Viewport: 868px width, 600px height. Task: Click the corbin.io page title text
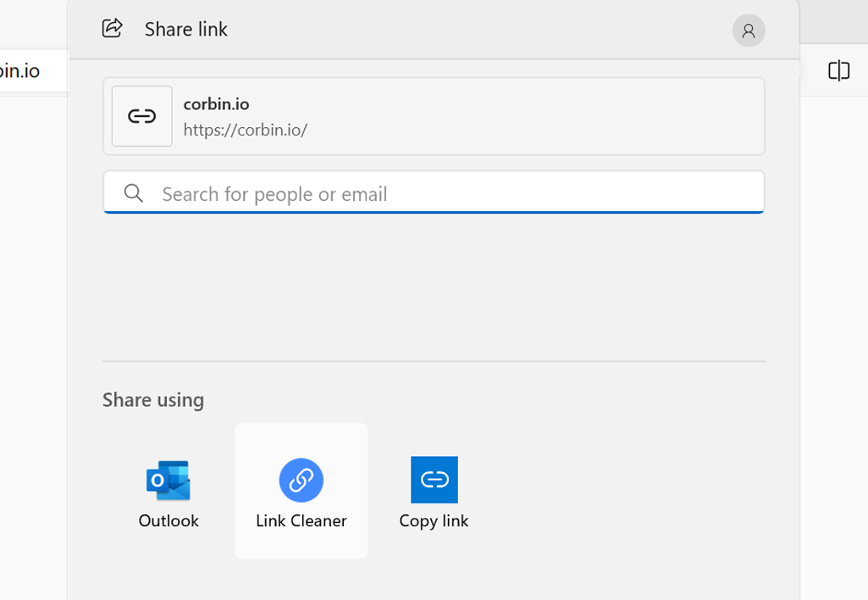click(x=216, y=104)
